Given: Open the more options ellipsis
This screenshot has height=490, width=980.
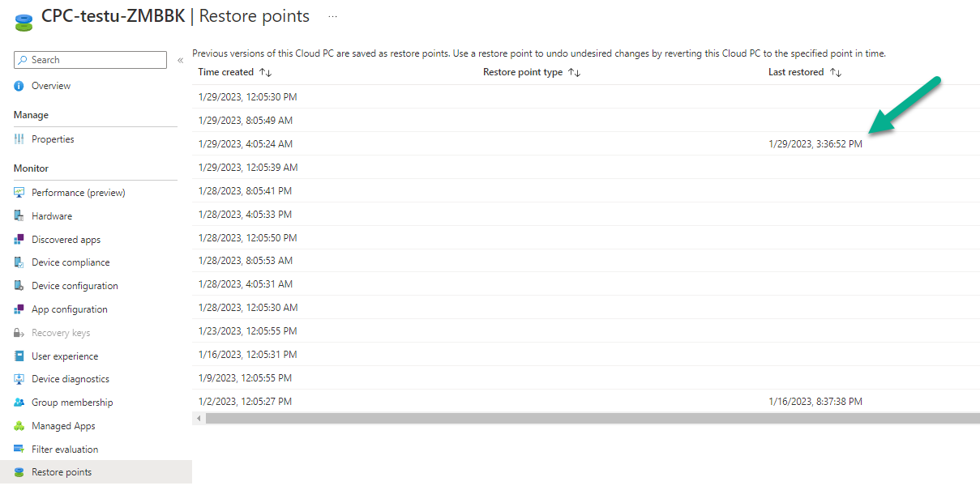Looking at the screenshot, I should (x=332, y=16).
